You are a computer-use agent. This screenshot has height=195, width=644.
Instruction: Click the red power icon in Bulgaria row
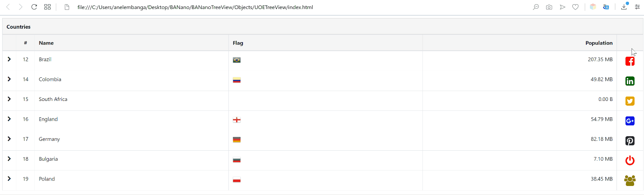(630, 161)
